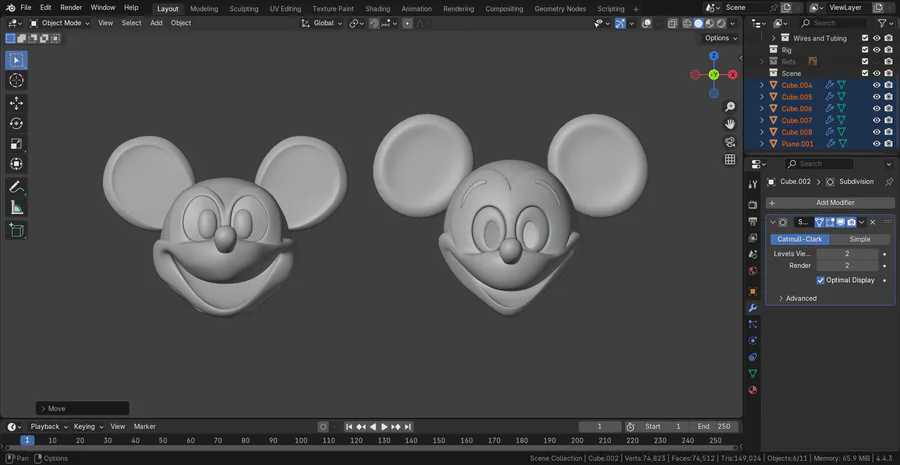The image size is (900, 465).
Task: Collapse the Subdivision modifier panel
Action: coord(773,222)
